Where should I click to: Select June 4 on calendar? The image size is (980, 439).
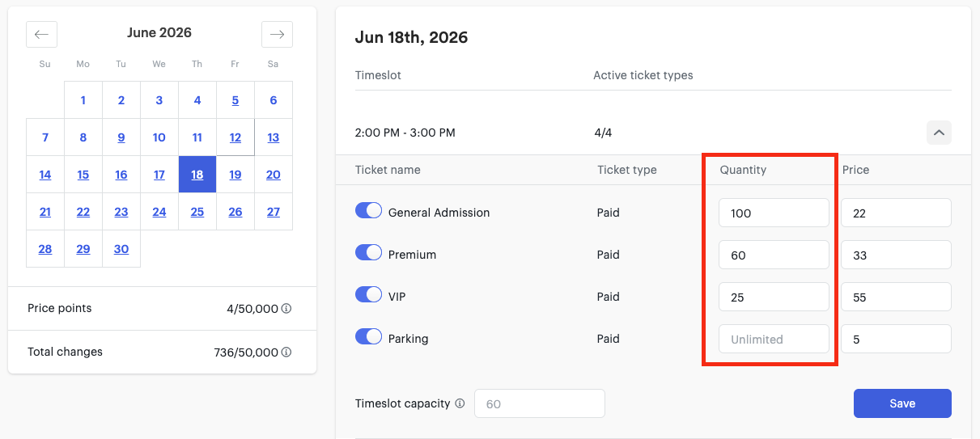197,100
